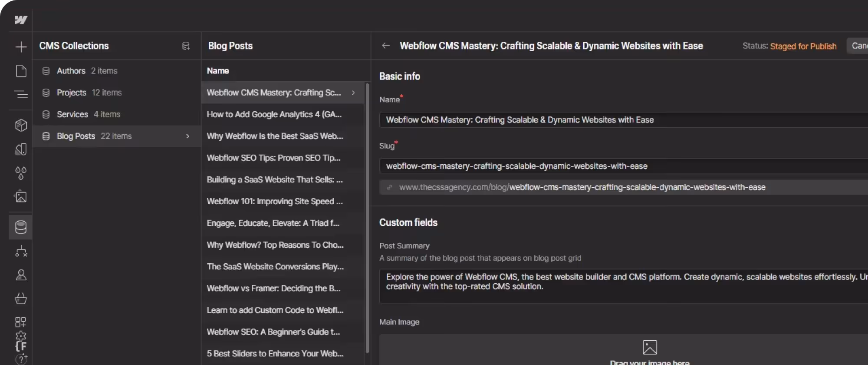Open the Variables droplets panel
The width and height of the screenshot is (868, 365).
click(x=21, y=173)
